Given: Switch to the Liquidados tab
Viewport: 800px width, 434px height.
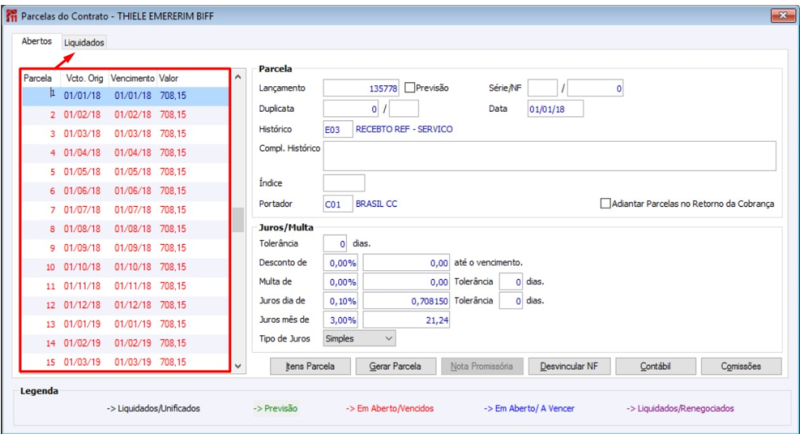Looking at the screenshot, I should (x=84, y=42).
